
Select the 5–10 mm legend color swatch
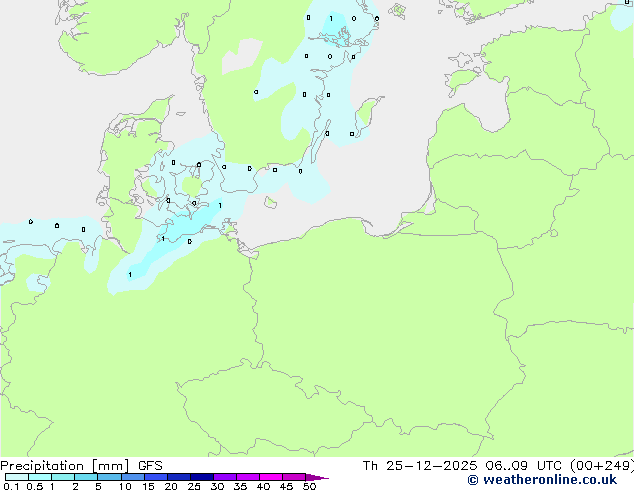click(x=110, y=477)
